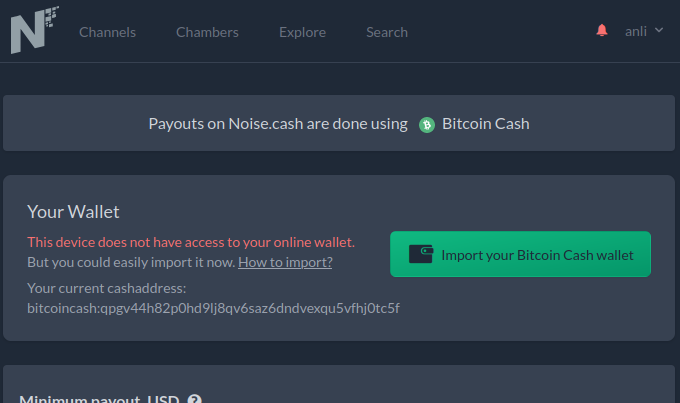
Task: Click the Minimum payout help question mark
Action: point(194,399)
